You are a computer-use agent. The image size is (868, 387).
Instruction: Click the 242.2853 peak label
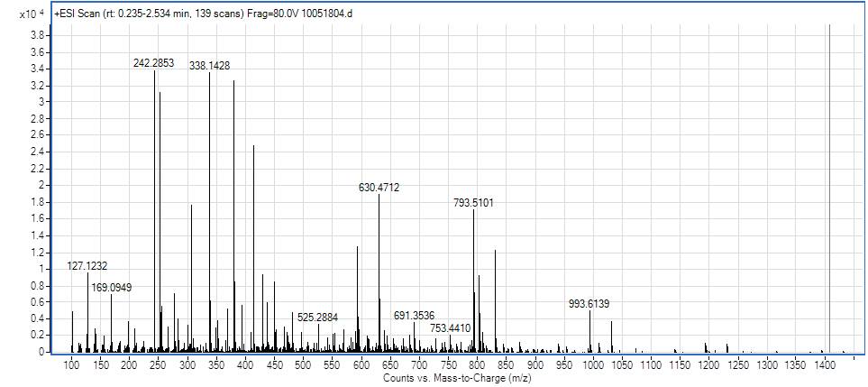(x=153, y=63)
